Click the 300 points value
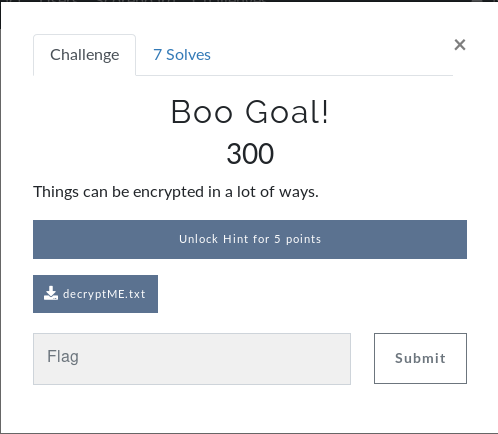Viewport: 498px width, 434px height. tap(250, 154)
